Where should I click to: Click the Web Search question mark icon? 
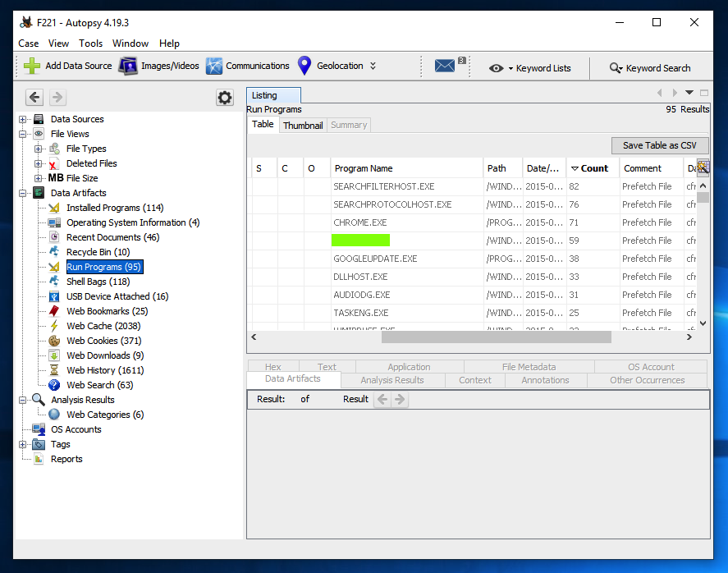54,385
